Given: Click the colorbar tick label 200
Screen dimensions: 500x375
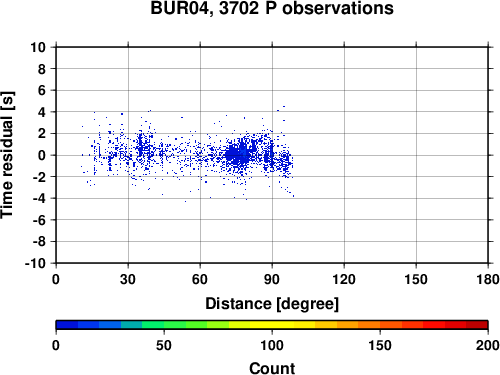Looking at the screenshot, I should point(488,345).
